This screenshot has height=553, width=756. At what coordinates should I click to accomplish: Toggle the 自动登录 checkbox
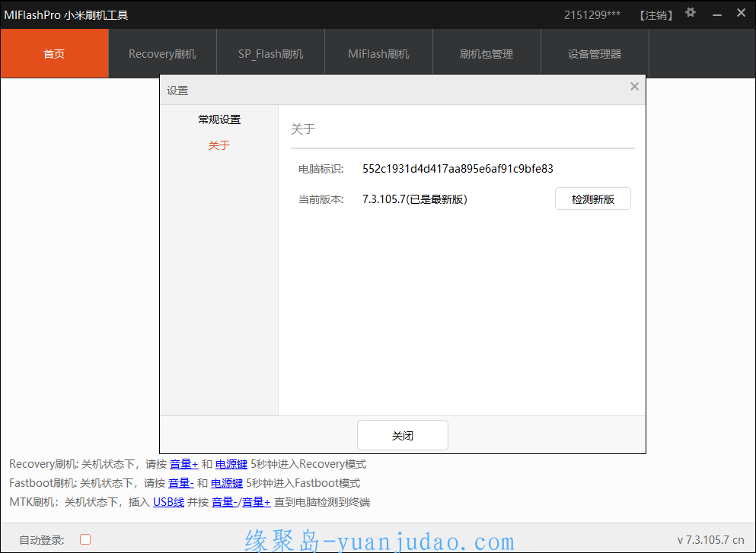click(x=85, y=539)
